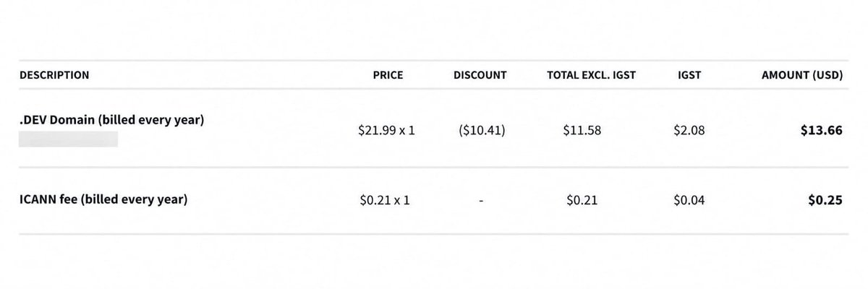The image size is (868, 289).
Task: Click the $0.21 ICANN total value
Action: coord(582,201)
